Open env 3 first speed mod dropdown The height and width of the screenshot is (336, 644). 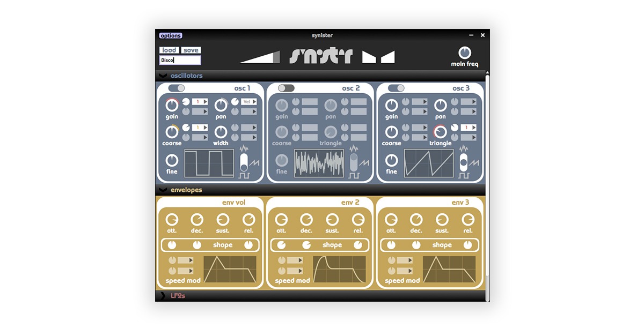(x=405, y=260)
